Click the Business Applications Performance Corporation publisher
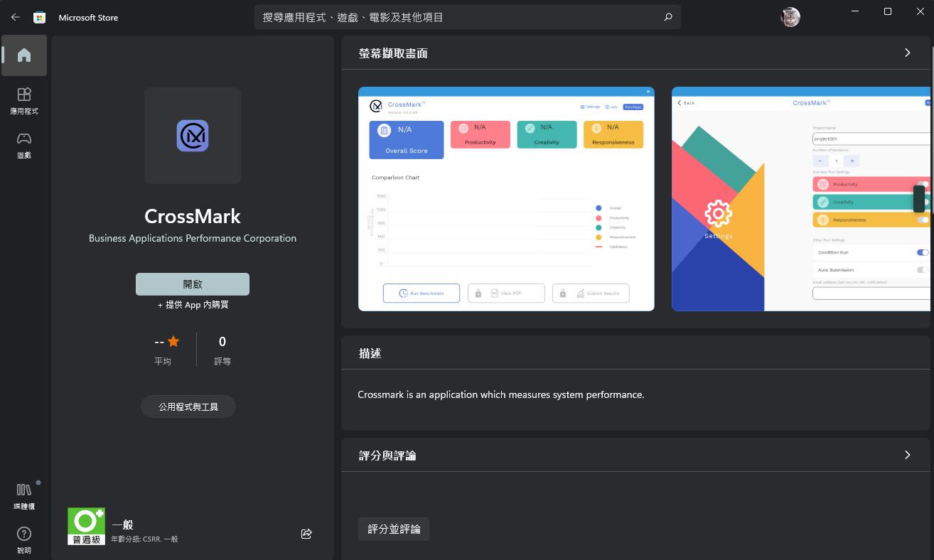934x560 pixels. 193,238
